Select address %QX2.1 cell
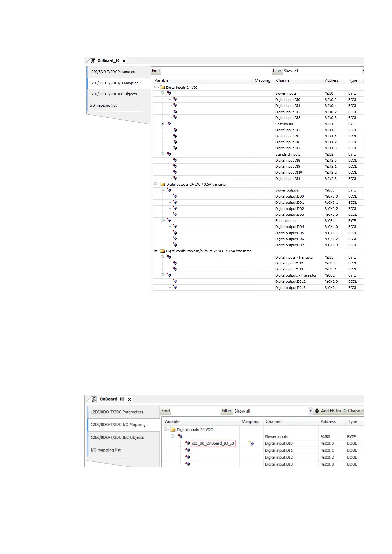This screenshot has width=392, height=554. tap(331, 288)
